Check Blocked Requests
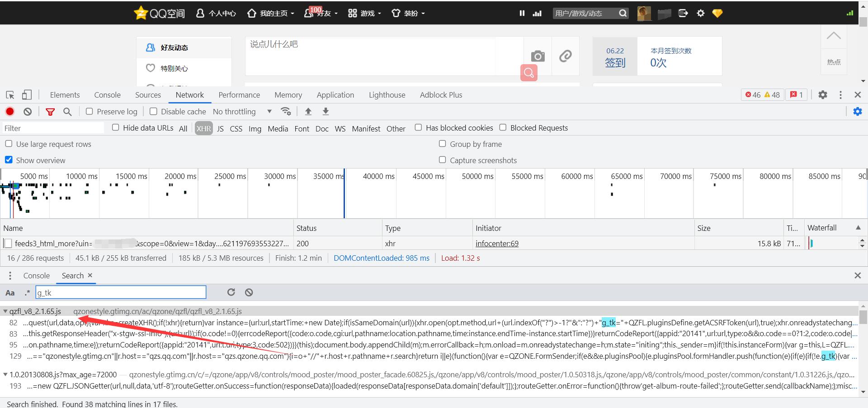Screen dimensions: 868x408 pos(503,127)
